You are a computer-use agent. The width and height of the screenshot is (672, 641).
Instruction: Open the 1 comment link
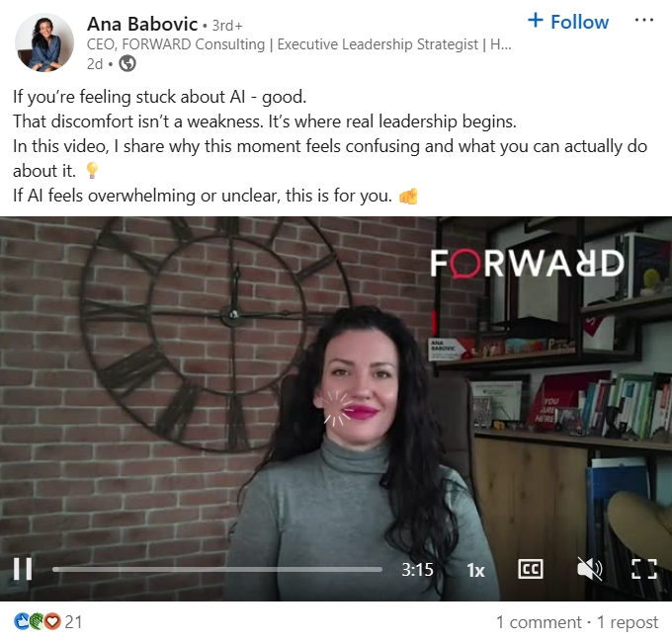coord(539,622)
